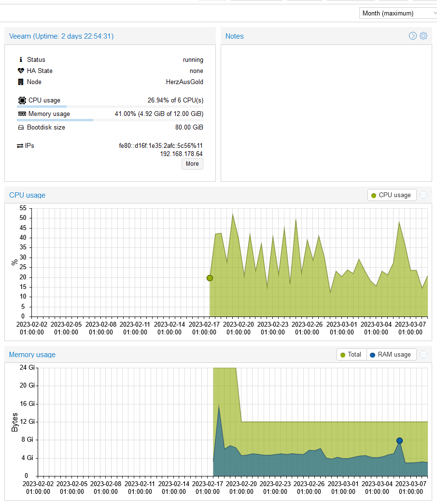Toggle the RAM usage series in the legend

[x=391, y=354]
